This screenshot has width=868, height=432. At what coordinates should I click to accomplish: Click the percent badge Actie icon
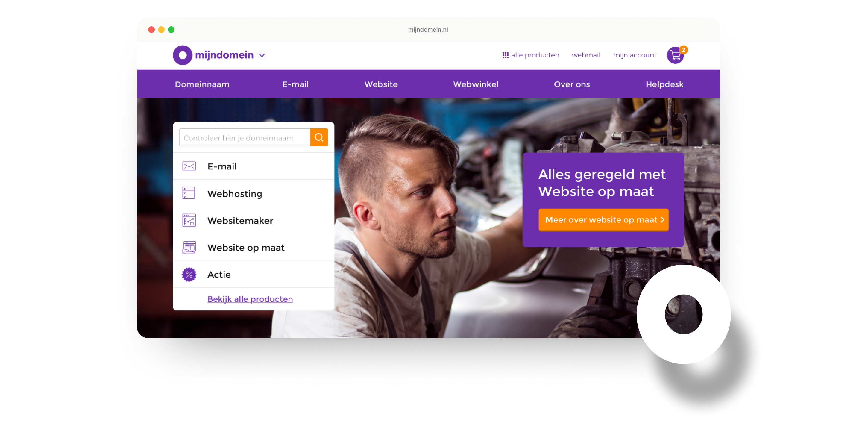189,274
